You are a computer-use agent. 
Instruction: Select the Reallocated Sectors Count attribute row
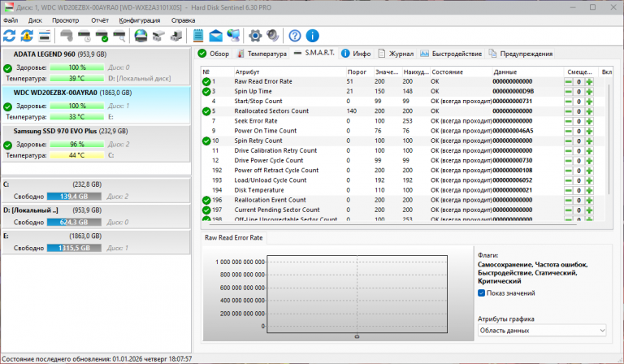pyautogui.click(x=271, y=111)
